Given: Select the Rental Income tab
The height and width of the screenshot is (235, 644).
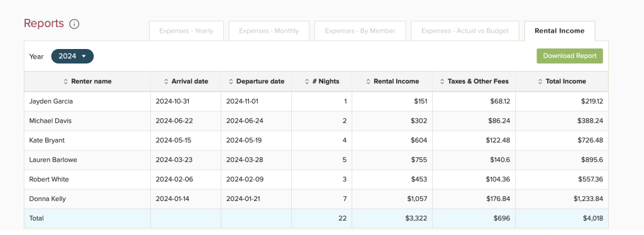Looking at the screenshot, I should 559,31.
